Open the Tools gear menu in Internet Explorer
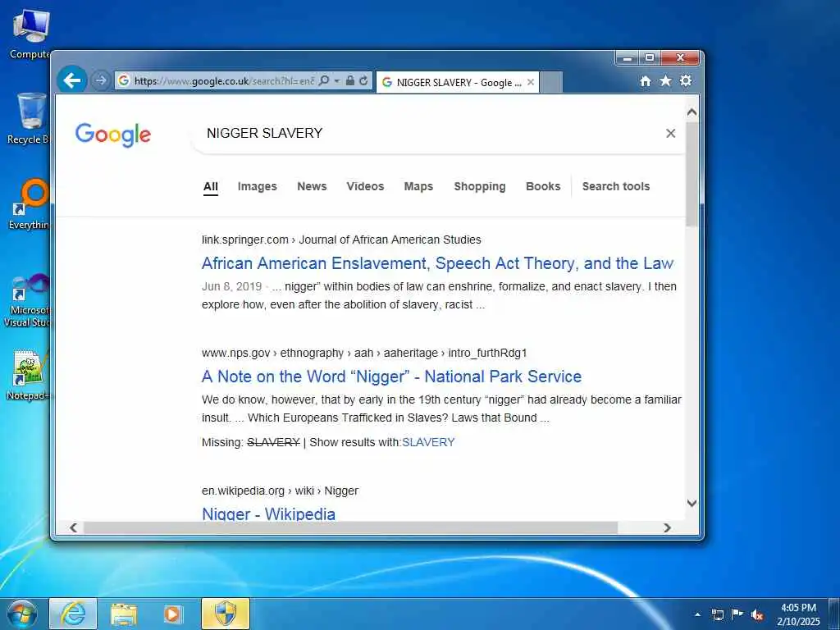The width and height of the screenshot is (840, 630). (686, 80)
